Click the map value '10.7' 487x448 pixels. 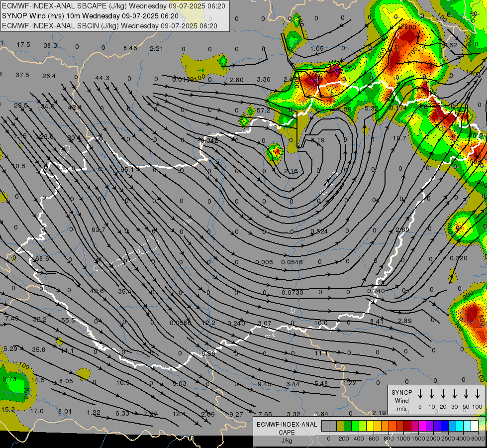(399, 138)
